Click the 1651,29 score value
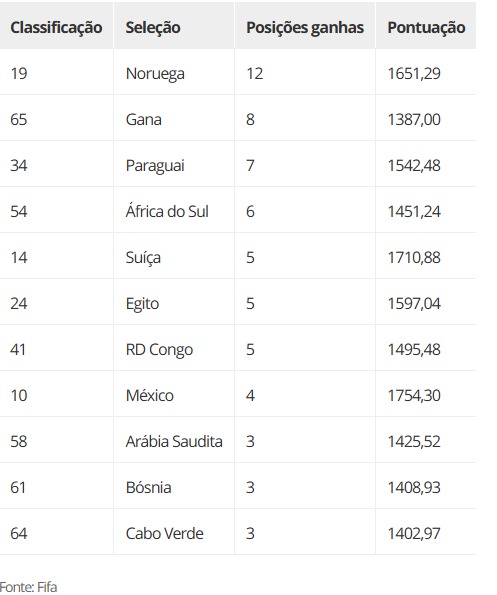The image size is (497, 595). click(x=414, y=74)
